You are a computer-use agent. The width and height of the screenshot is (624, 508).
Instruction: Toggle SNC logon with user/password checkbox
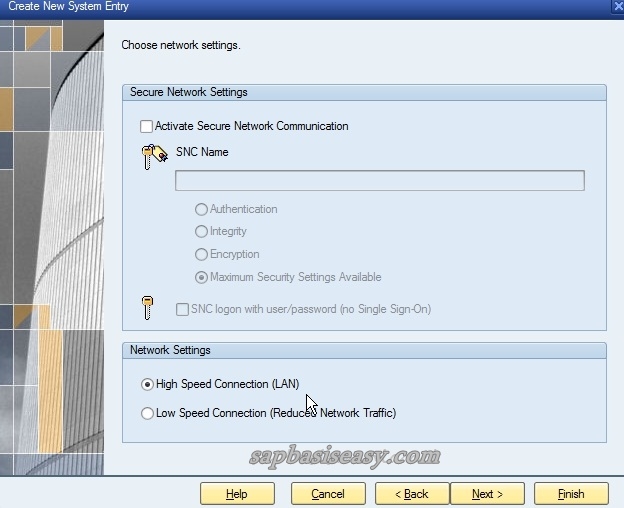tap(182, 310)
